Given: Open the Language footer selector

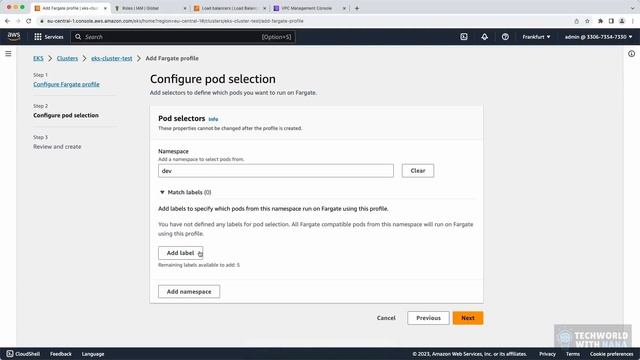Looking at the screenshot, I should pos(93,354).
